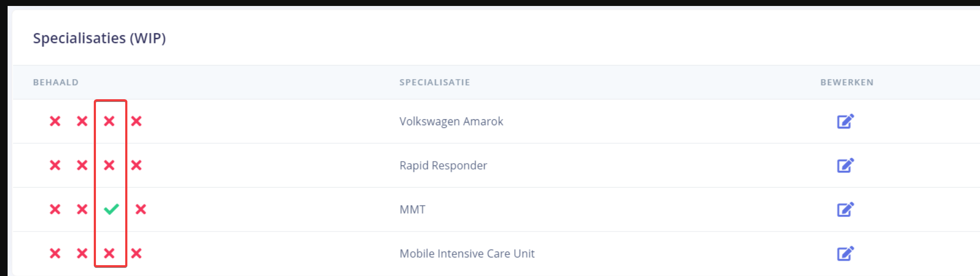Click the green checkmark in MMT row
Screen dimensions: 980x276
(111, 209)
